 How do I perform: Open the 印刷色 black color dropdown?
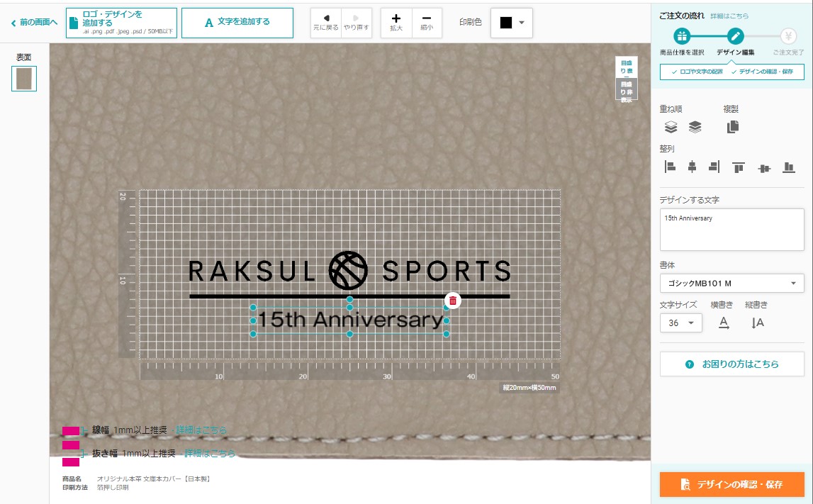pos(511,23)
